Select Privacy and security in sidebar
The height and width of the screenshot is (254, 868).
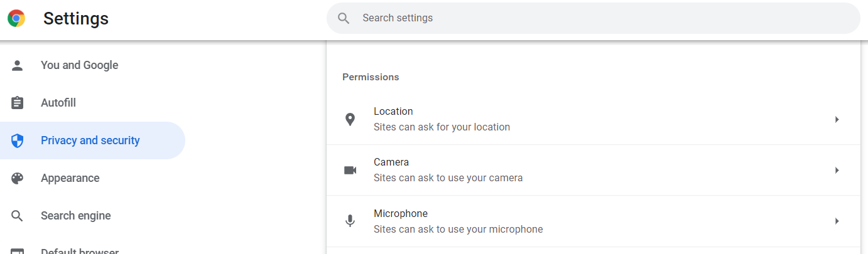click(92, 140)
